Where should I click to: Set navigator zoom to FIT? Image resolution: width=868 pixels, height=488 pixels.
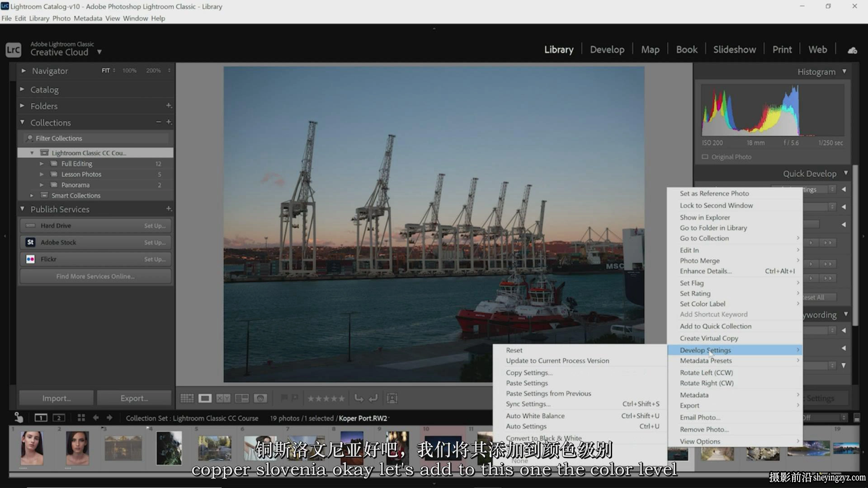tap(106, 70)
